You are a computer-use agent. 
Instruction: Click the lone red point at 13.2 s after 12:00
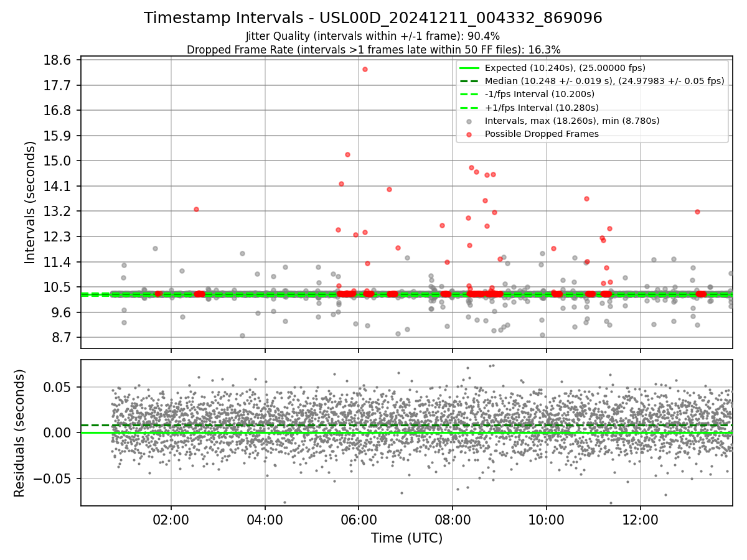[x=697, y=212]
